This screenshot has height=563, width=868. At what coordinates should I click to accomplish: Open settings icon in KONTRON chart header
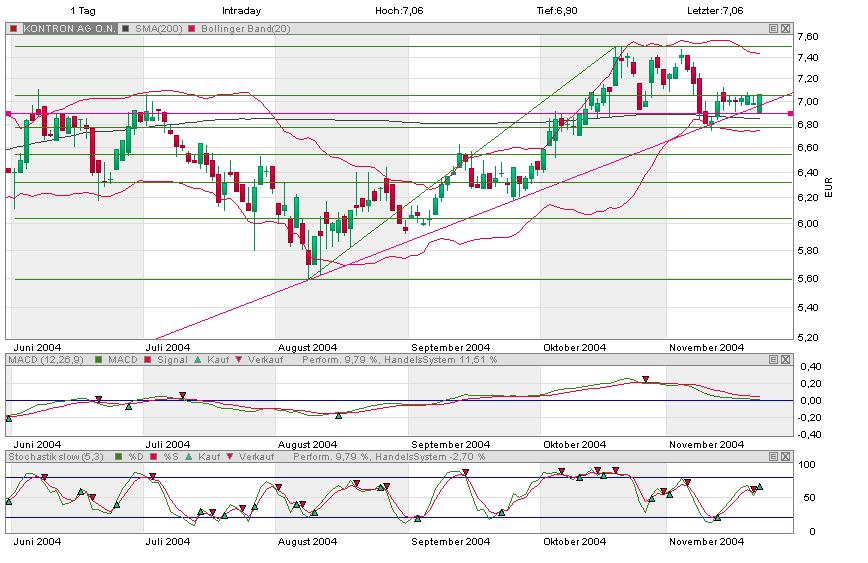(774, 28)
